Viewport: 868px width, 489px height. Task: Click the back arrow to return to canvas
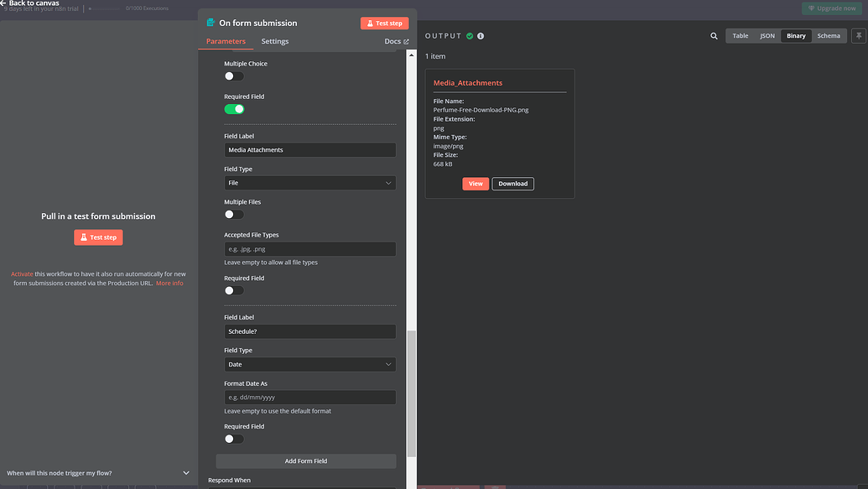(4, 3)
